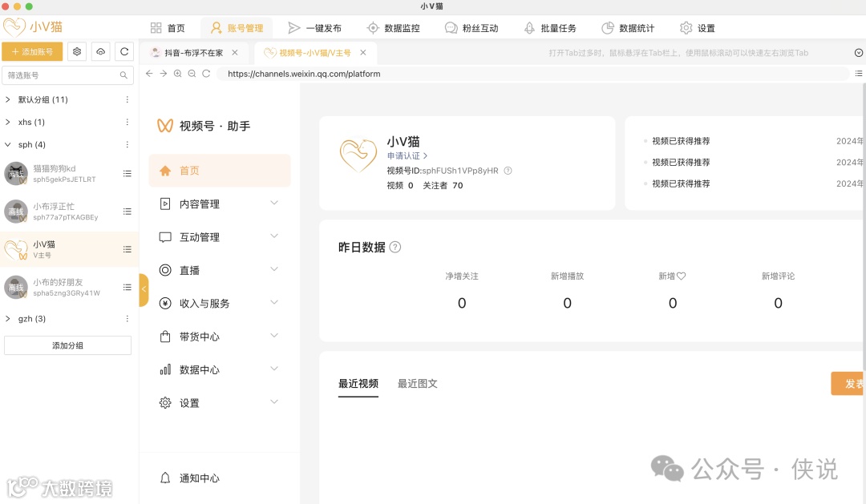Open list menu for 小布浮正忙 account

[x=127, y=212]
